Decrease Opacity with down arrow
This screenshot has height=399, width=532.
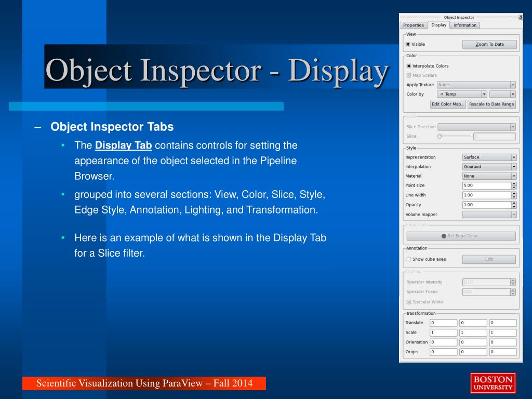click(514, 207)
